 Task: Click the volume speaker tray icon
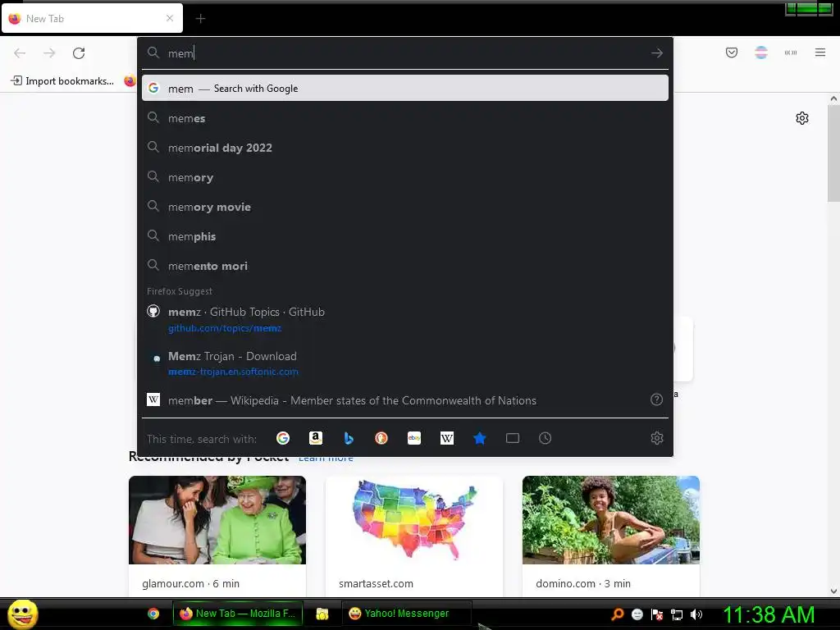click(x=696, y=614)
